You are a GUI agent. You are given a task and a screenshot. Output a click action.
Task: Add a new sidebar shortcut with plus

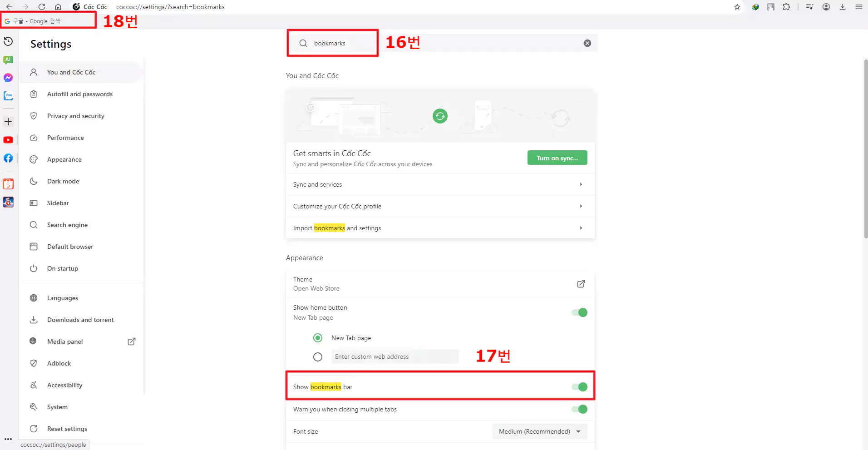[x=8, y=122]
